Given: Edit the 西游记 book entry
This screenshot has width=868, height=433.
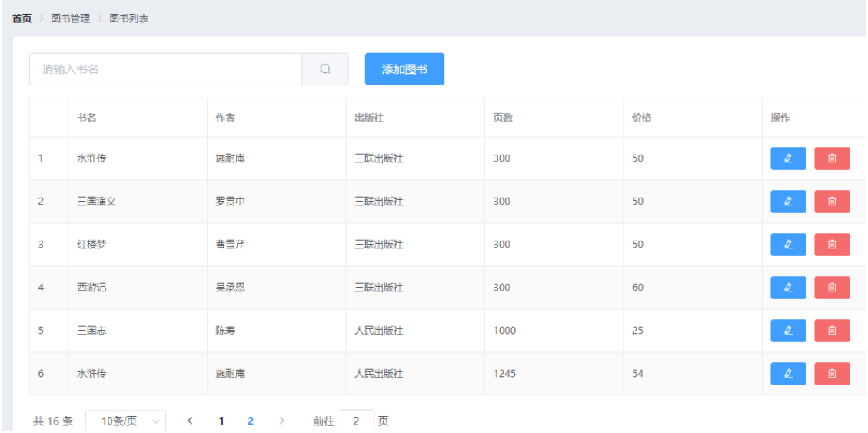Looking at the screenshot, I should click(x=788, y=288).
